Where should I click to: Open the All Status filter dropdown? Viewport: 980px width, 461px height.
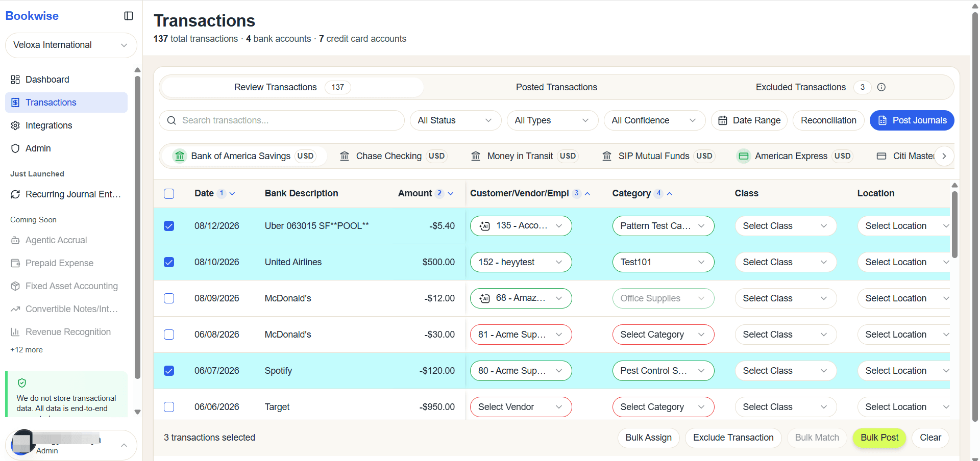pyautogui.click(x=455, y=120)
